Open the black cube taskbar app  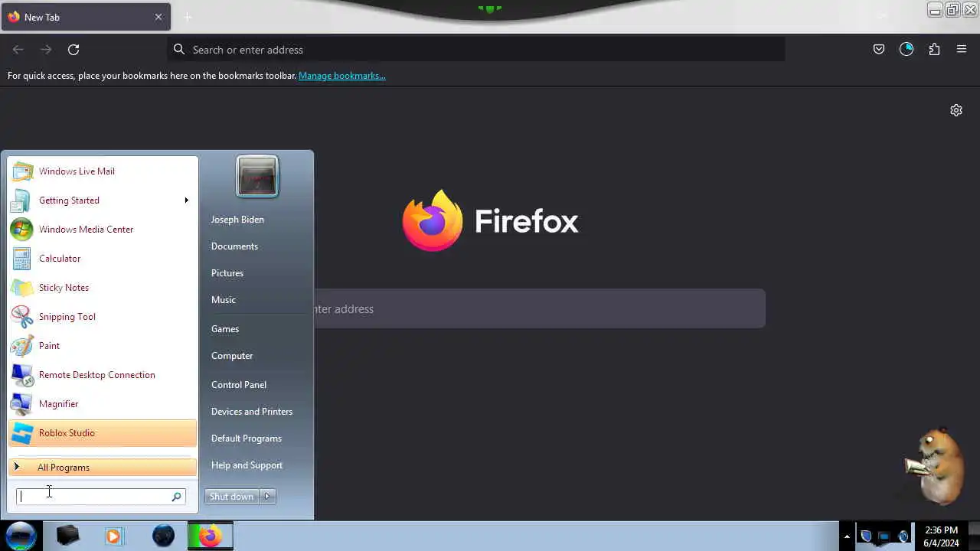coord(67,536)
